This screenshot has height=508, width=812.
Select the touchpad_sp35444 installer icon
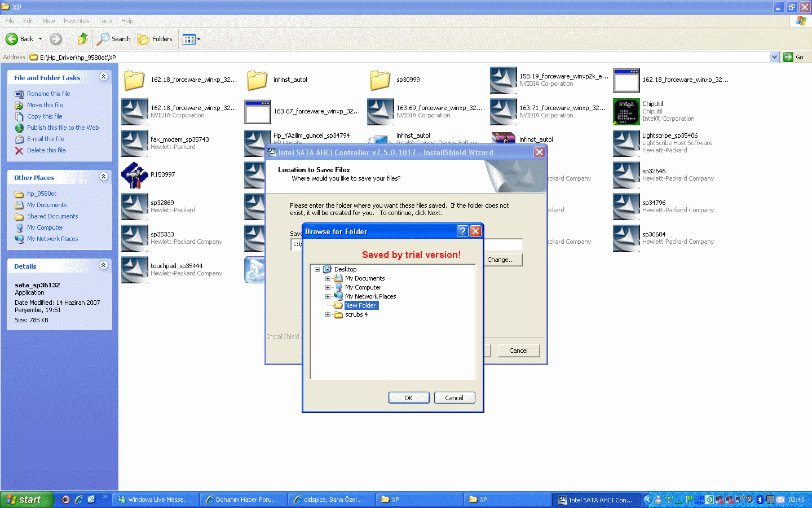tap(134, 270)
